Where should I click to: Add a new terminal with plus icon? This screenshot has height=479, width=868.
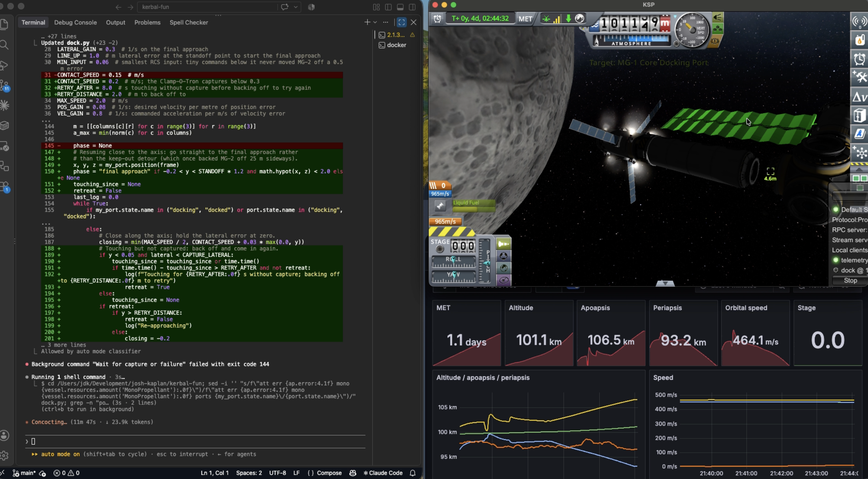[367, 22]
